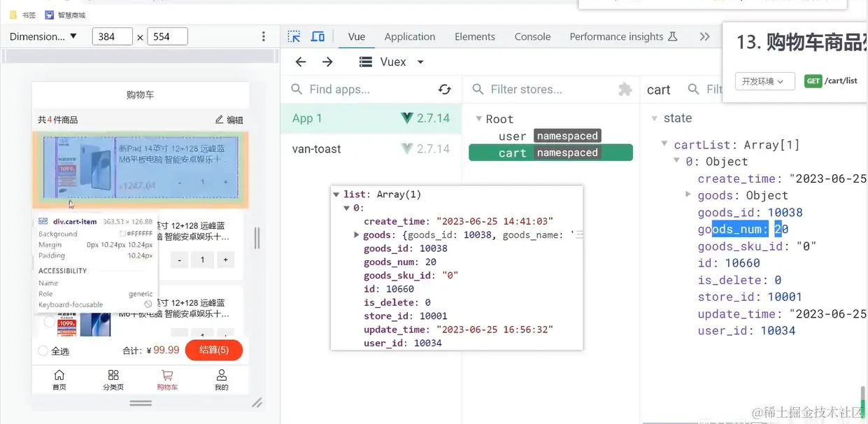Click the viewport bottom resize handle
The width and height of the screenshot is (868, 424).
pyautogui.click(x=141, y=403)
